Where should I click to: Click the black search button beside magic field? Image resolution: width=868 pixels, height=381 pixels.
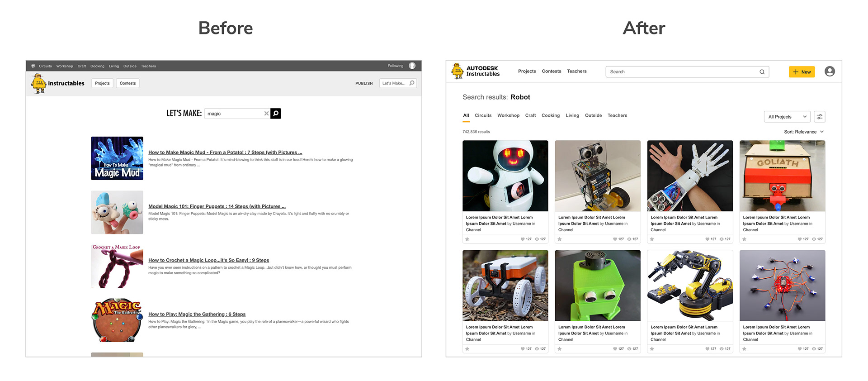coord(276,114)
